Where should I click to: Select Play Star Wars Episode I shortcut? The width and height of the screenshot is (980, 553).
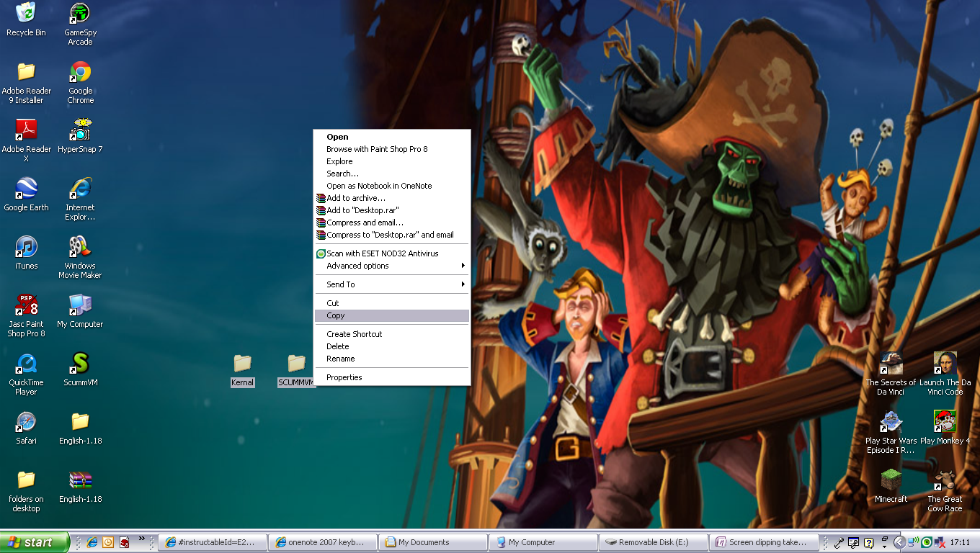click(891, 432)
